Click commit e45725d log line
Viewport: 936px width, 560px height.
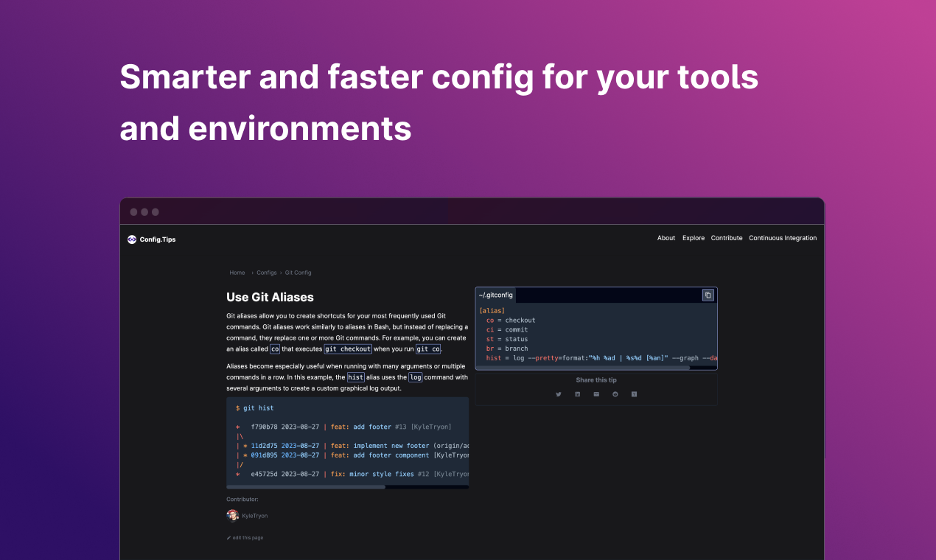pyautogui.click(x=352, y=474)
